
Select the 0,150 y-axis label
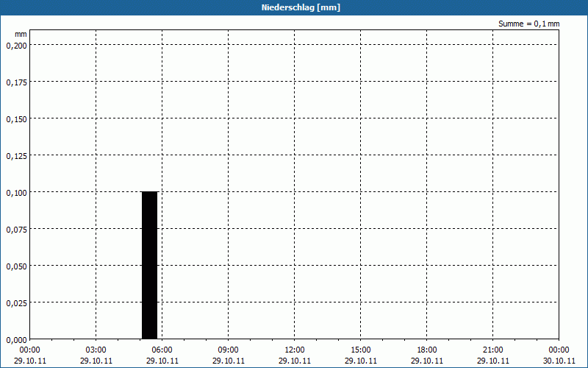click(x=16, y=118)
